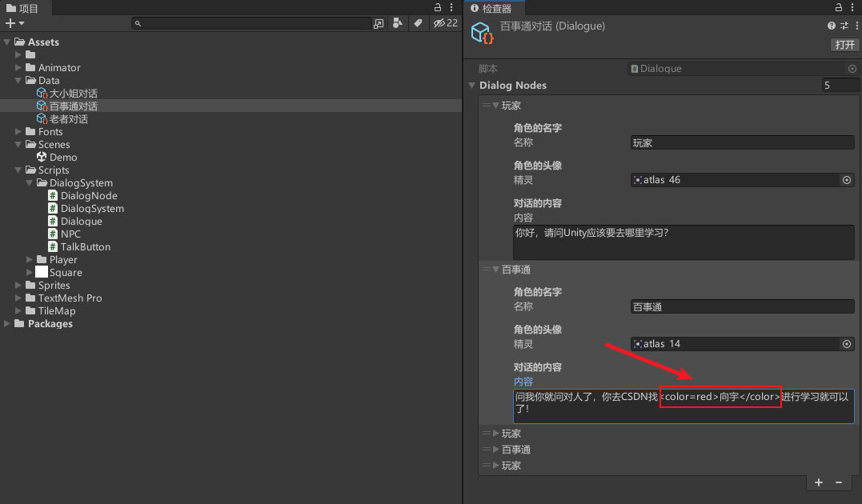Collapse the Scenes folder arrow

[18, 144]
